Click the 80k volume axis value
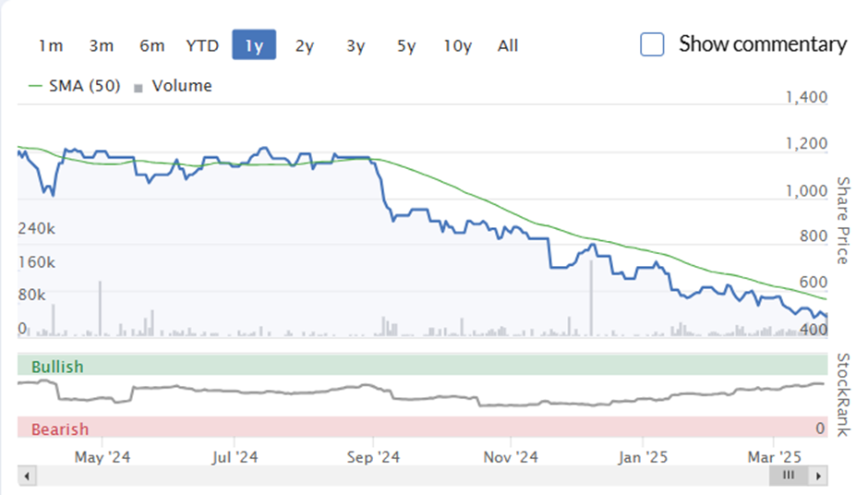The width and height of the screenshot is (868, 495). [31, 295]
